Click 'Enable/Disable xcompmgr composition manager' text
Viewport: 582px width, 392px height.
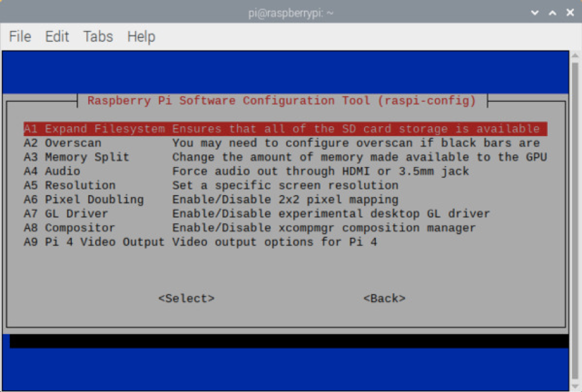coord(324,227)
